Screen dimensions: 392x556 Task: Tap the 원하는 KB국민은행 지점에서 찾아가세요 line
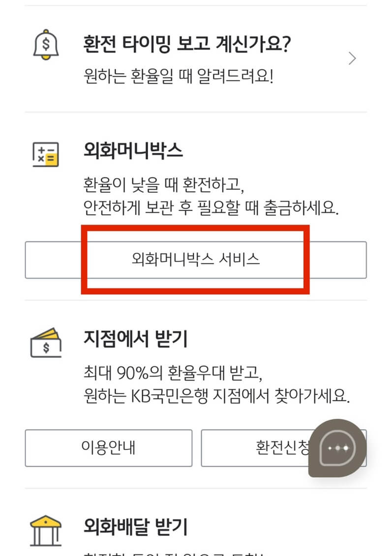tap(217, 396)
